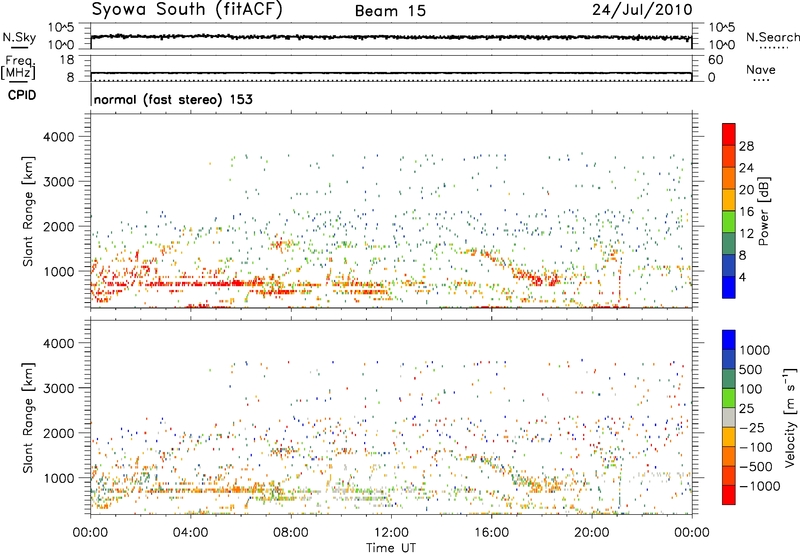Click the red top of Power colorbar
The width and height of the screenshot is (800, 554).
point(729,134)
